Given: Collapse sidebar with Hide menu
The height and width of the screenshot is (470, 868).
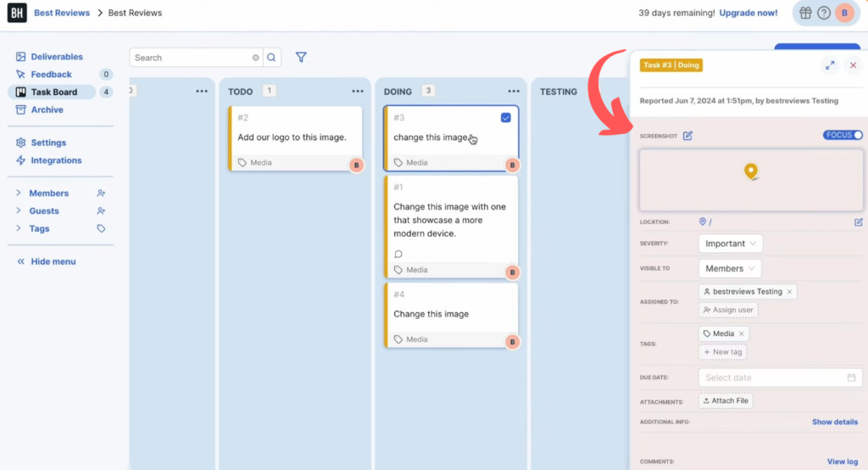Looking at the screenshot, I should (47, 261).
